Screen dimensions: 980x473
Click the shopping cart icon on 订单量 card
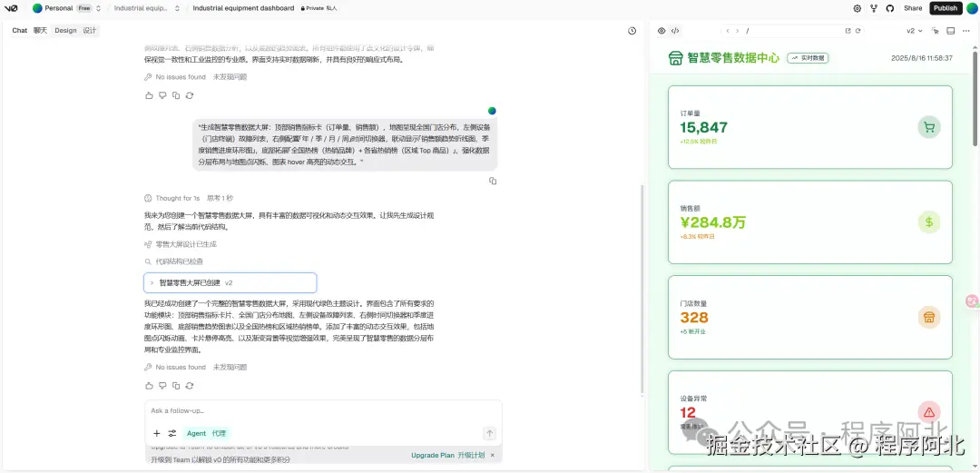tap(929, 127)
